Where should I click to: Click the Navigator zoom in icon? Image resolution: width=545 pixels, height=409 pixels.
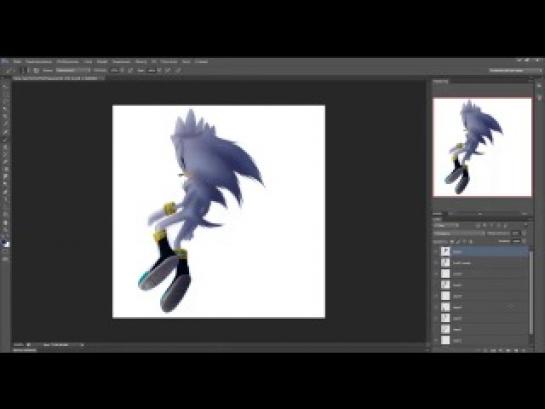524,214
